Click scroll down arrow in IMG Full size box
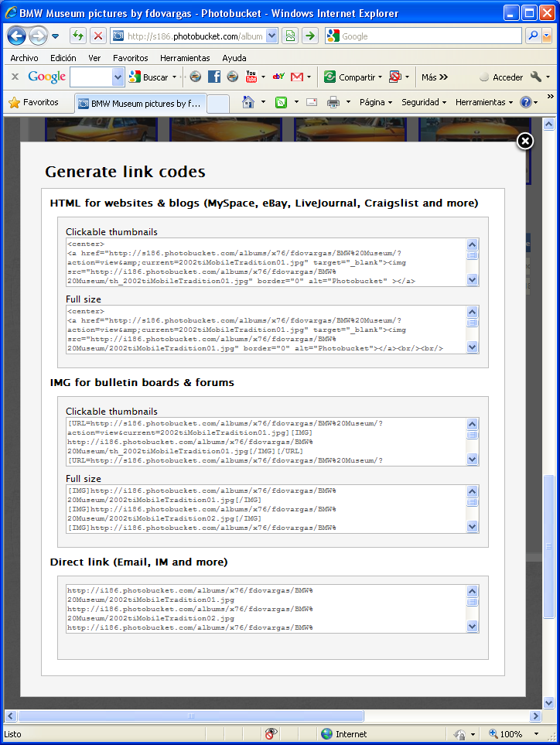560x745 pixels. [472, 526]
